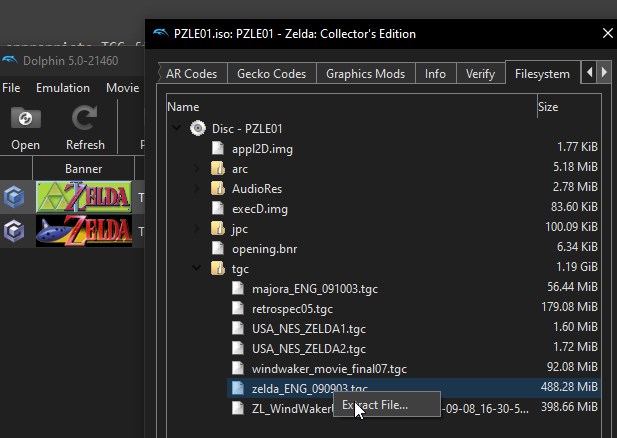617x438 pixels.
Task: Click USA_NES_ZELDA1.tgc file icon
Action: (x=238, y=328)
